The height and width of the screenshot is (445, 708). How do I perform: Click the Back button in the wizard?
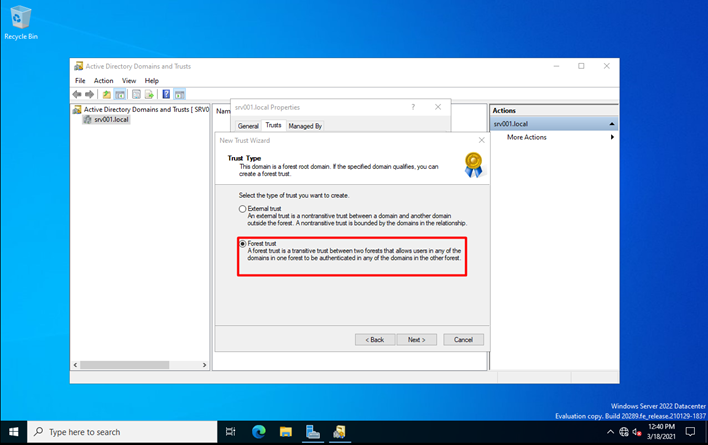click(x=375, y=339)
